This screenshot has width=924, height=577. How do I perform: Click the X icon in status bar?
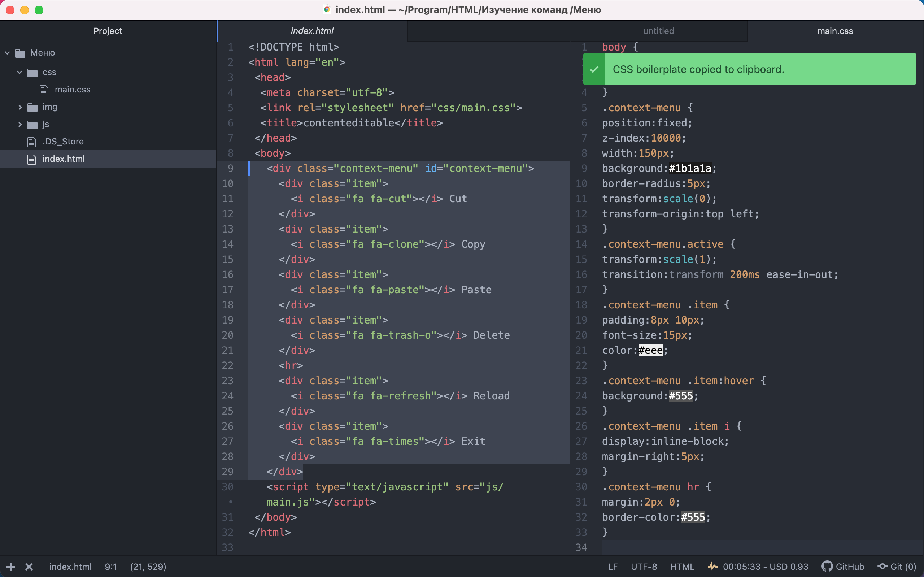pos(29,567)
